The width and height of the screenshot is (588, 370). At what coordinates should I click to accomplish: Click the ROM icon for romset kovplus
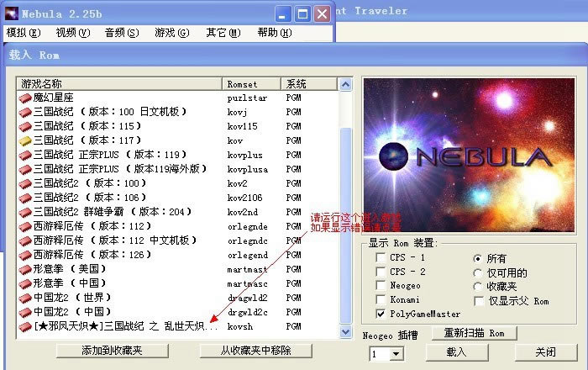coord(25,156)
